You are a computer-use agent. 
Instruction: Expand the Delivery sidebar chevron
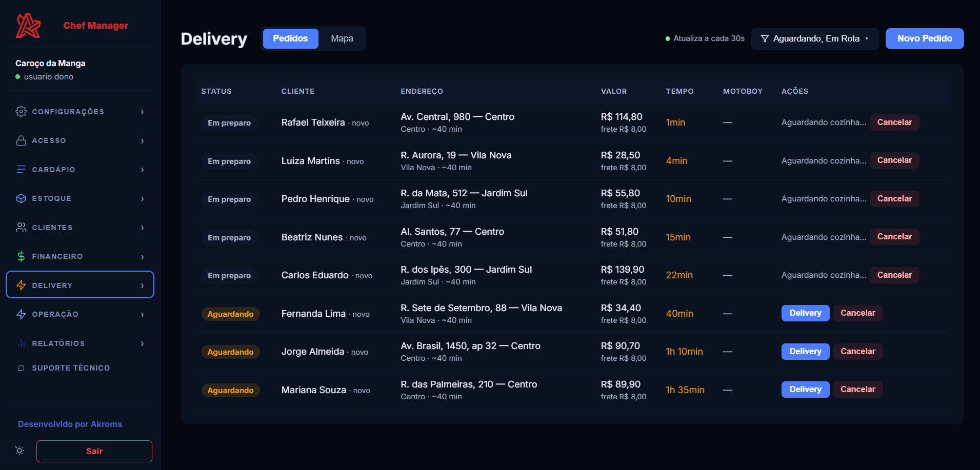tap(143, 285)
